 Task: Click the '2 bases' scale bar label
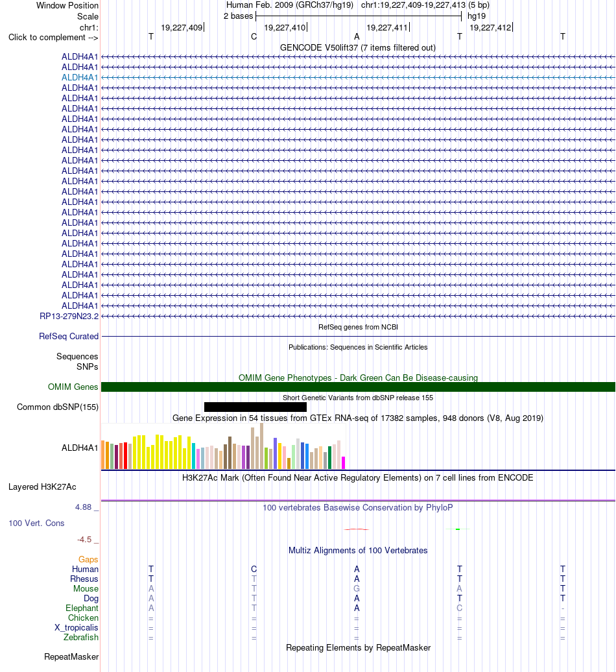[x=238, y=16]
